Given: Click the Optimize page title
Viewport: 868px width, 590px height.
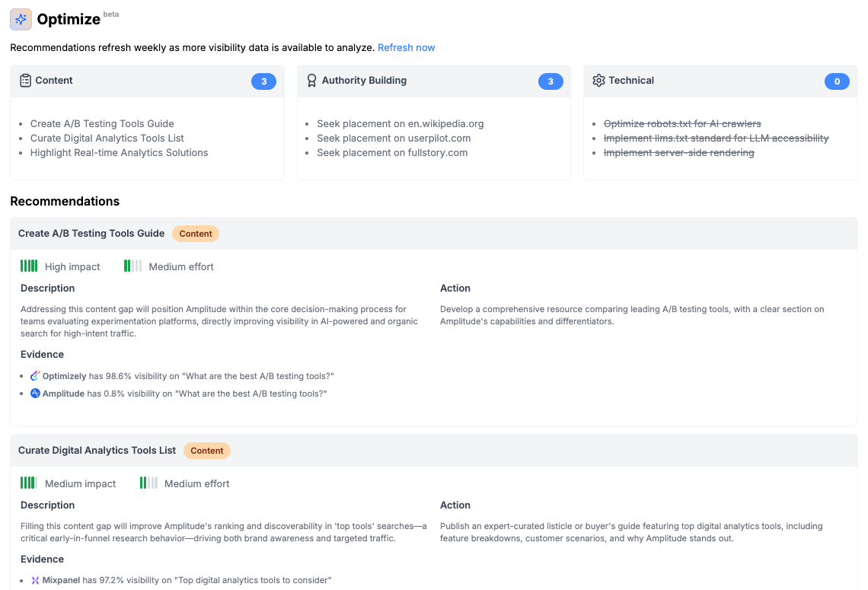Looking at the screenshot, I should coord(69,19).
